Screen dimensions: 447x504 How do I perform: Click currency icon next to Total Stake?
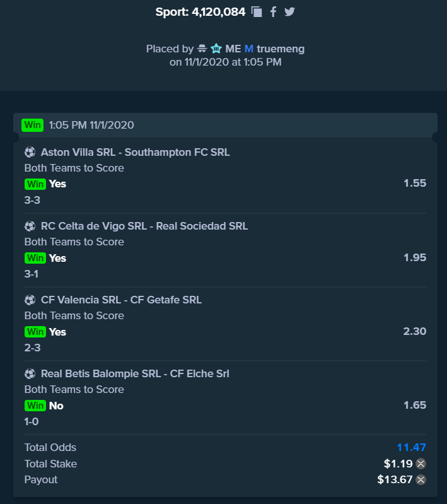pos(421,464)
